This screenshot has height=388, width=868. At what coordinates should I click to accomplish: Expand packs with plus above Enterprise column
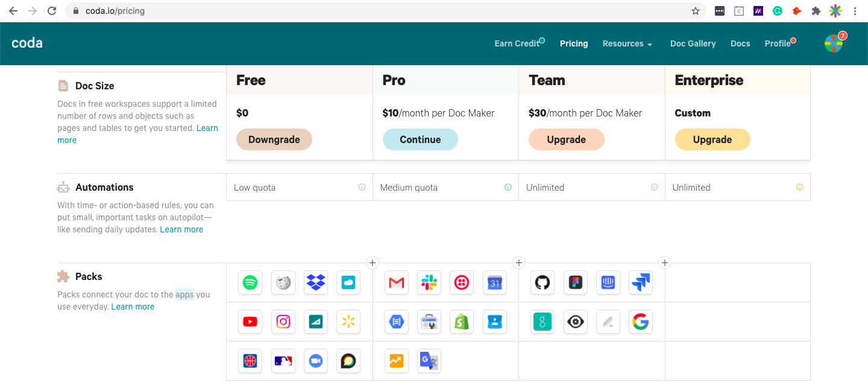[x=665, y=262]
